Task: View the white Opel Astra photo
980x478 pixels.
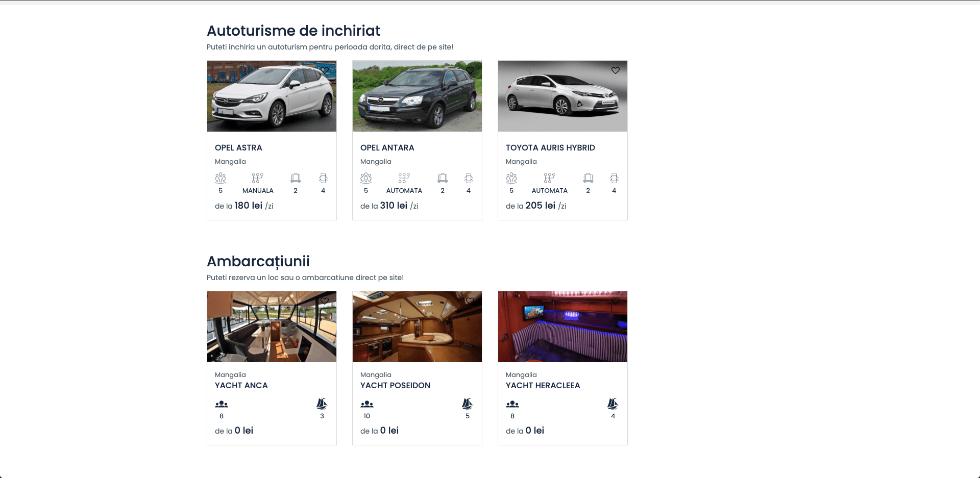Action: [x=272, y=96]
